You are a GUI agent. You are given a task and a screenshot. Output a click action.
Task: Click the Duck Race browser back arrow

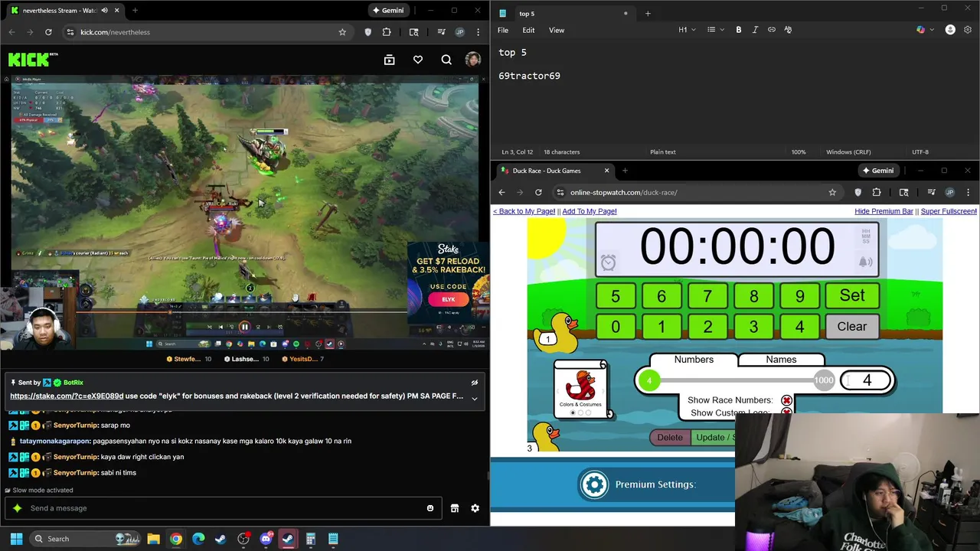[501, 192]
